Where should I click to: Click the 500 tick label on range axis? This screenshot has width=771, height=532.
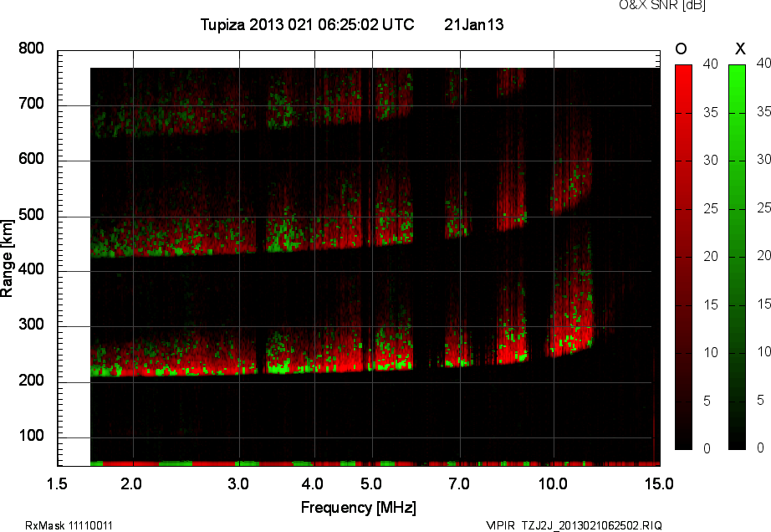pos(31,215)
